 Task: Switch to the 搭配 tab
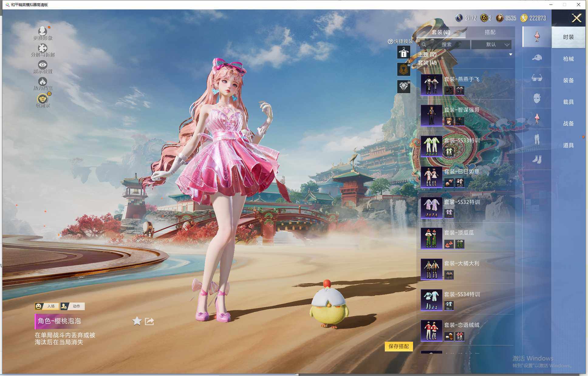pyautogui.click(x=490, y=32)
